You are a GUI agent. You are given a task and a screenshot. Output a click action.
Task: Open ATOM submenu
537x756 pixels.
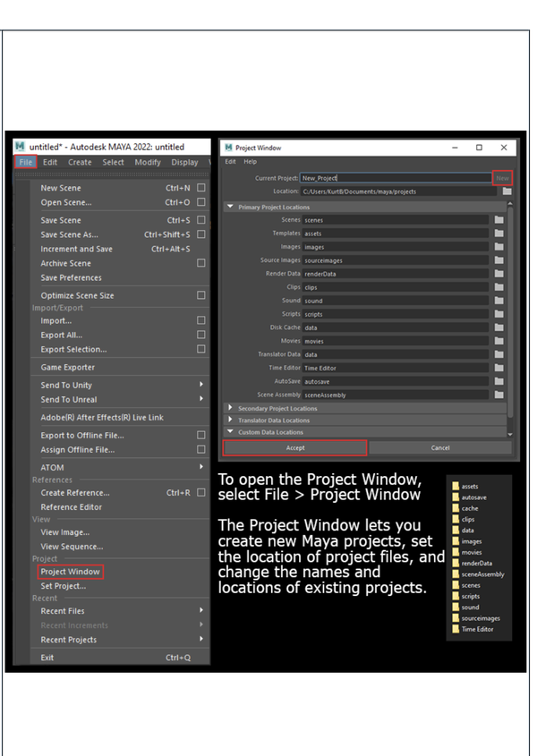(120, 468)
